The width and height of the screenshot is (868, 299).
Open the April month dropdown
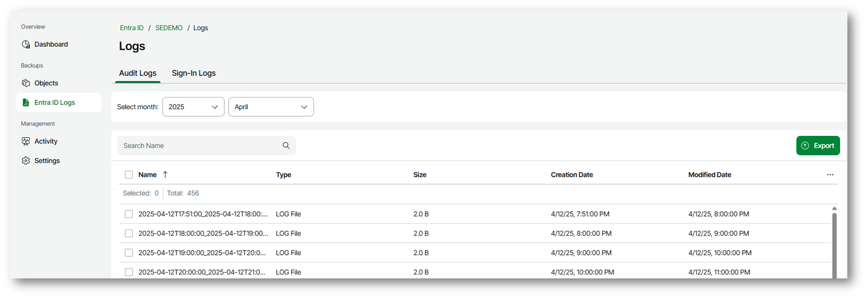point(271,107)
